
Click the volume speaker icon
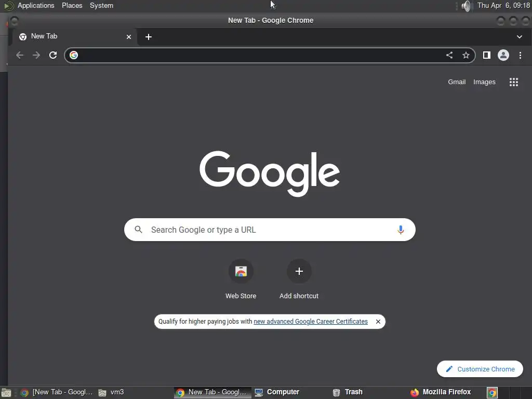[x=467, y=6]
